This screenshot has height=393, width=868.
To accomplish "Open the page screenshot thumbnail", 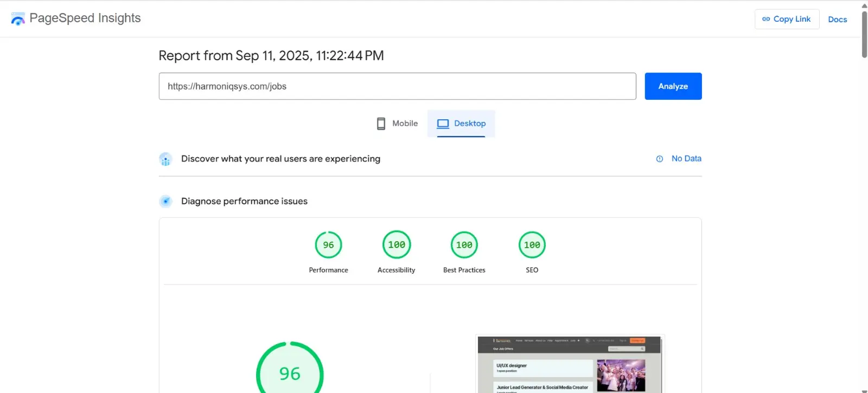I will pyautogui.click(x=570, y=364).
